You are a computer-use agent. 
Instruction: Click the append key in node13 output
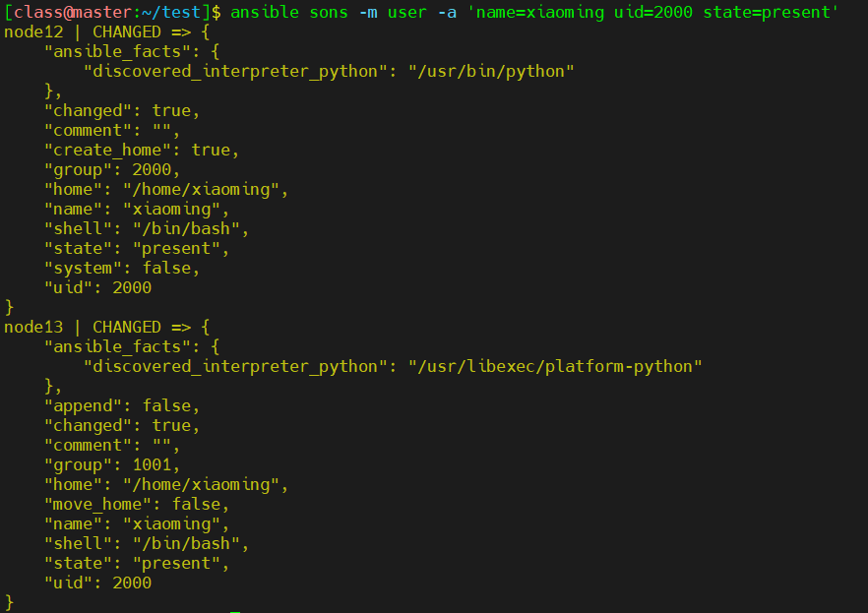(x=83, y=405)
